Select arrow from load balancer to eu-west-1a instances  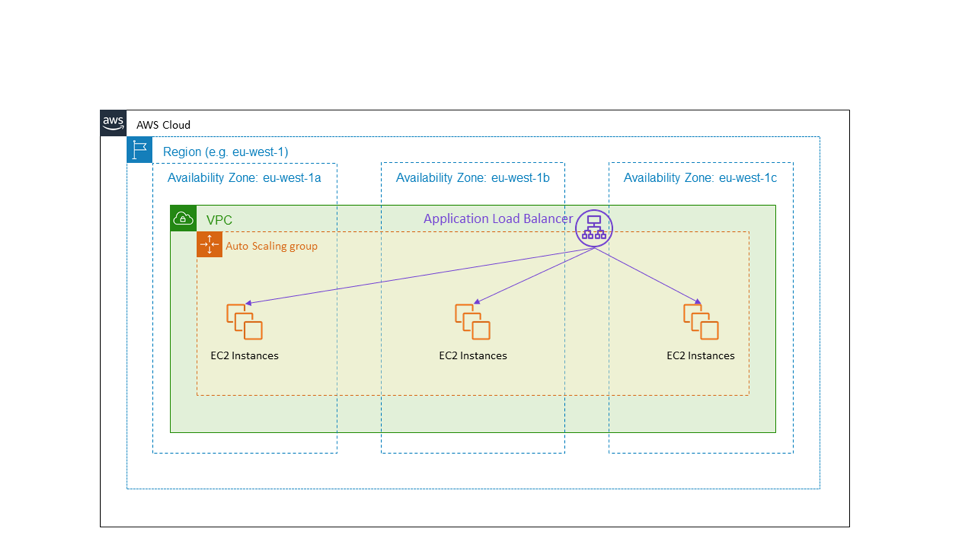pyautogui.click(x=420, y=275)
